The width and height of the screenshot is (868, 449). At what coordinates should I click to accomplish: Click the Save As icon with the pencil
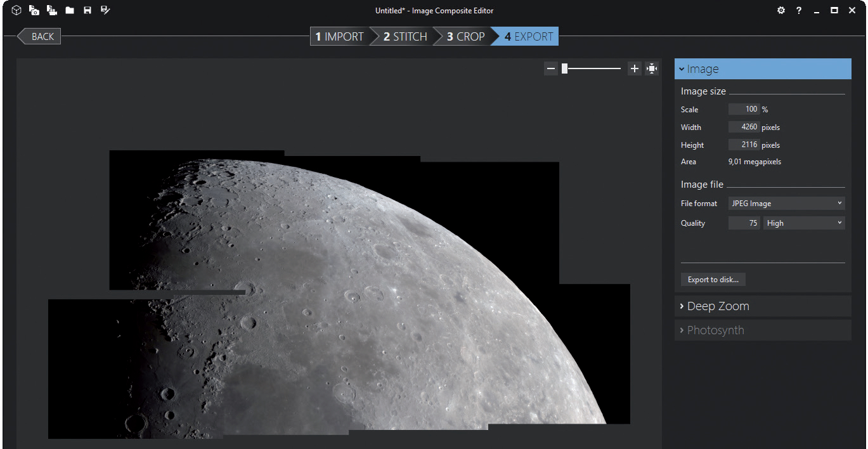pos(105,11)
